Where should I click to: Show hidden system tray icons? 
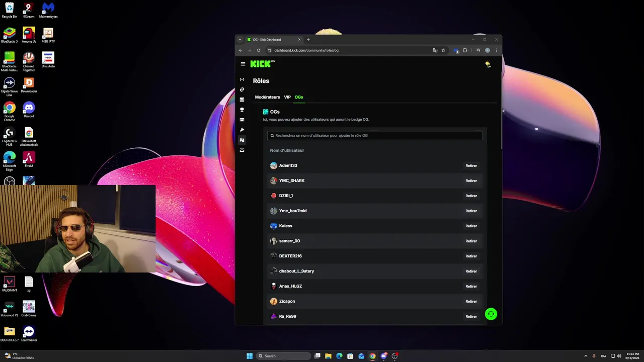(586, 356)
